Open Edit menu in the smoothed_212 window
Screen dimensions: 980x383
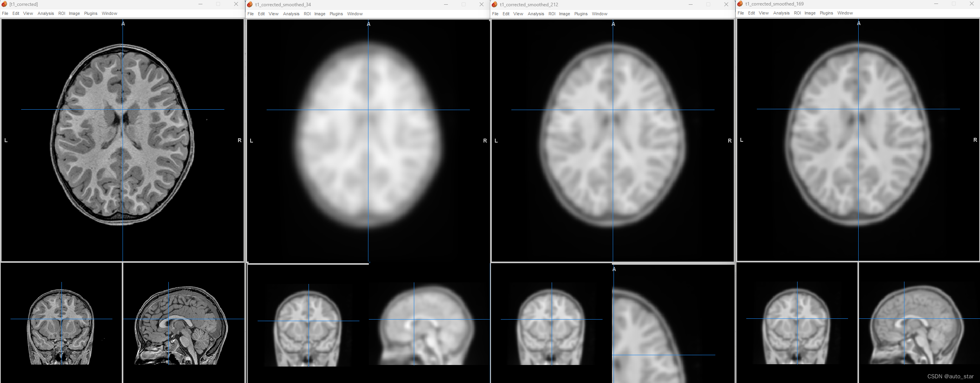point(506,14)
